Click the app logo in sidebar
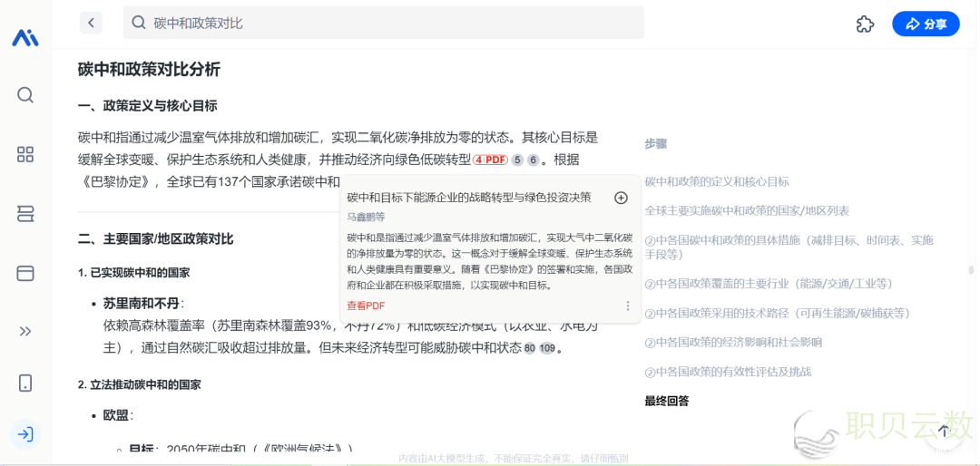 25,37
